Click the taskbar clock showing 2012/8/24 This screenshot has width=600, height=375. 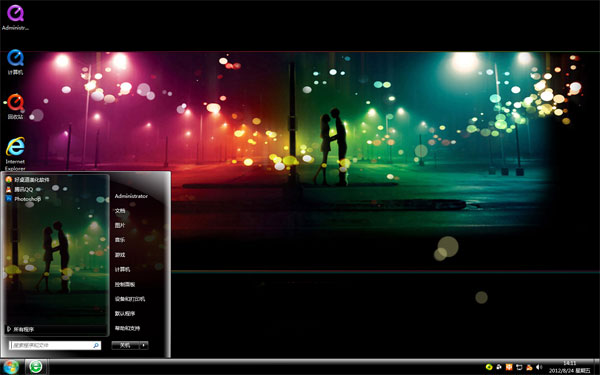pyautogui.click(x=569, y=367)
